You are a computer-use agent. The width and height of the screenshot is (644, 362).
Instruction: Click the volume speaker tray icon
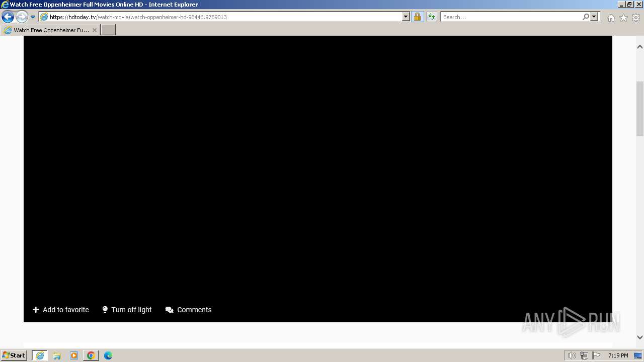pos(572,355)
